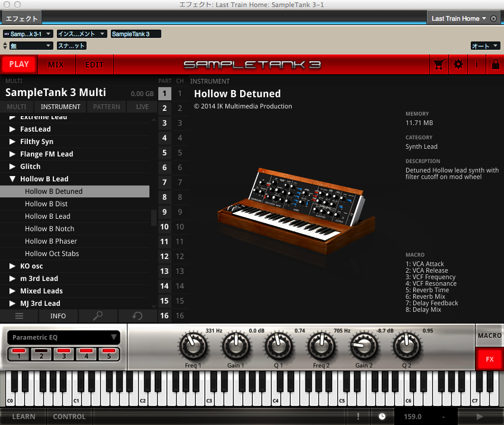504x425 pixels.
Task: Click the SampleTank 3 plugin name field
Action: click(x=136, y=34)
